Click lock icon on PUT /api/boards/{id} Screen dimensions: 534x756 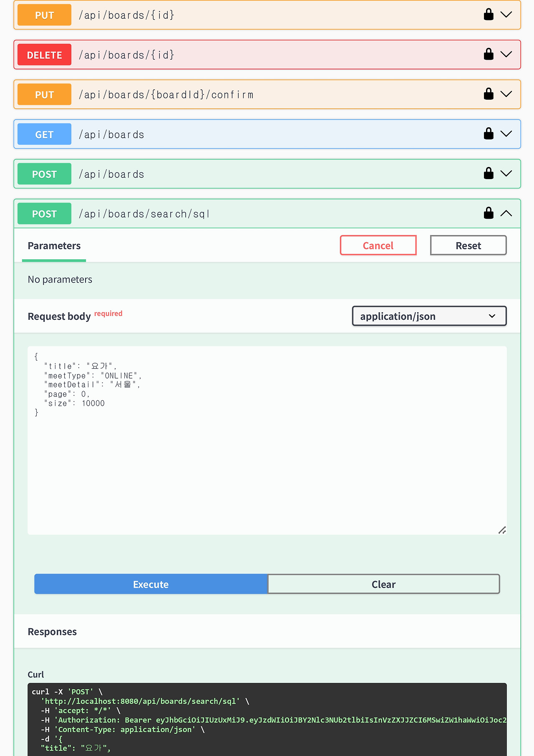click(x=489, y=15)
